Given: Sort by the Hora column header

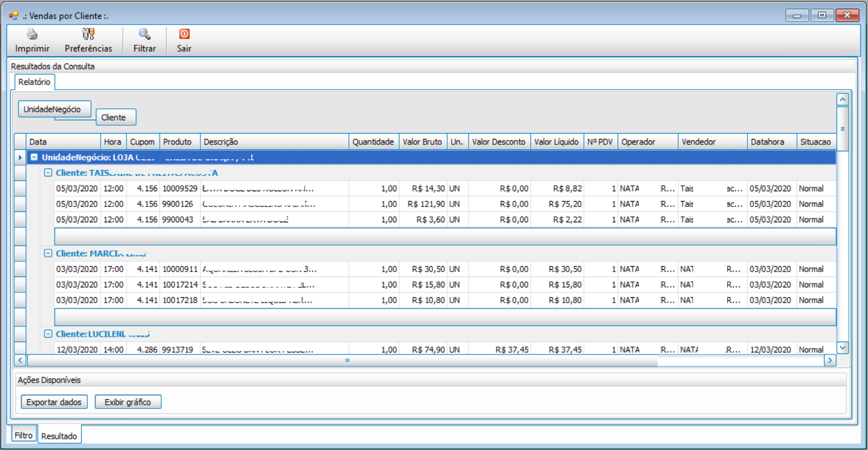Looking at the screenshot, I should point(113,141).
